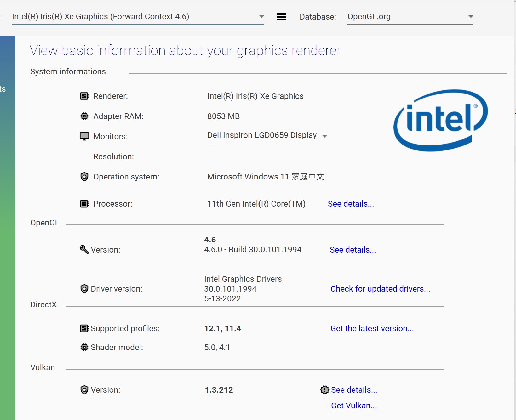This screenshot has height=420, width=516.
Task: Open the renderer selection dropdown
Action: 138,17
